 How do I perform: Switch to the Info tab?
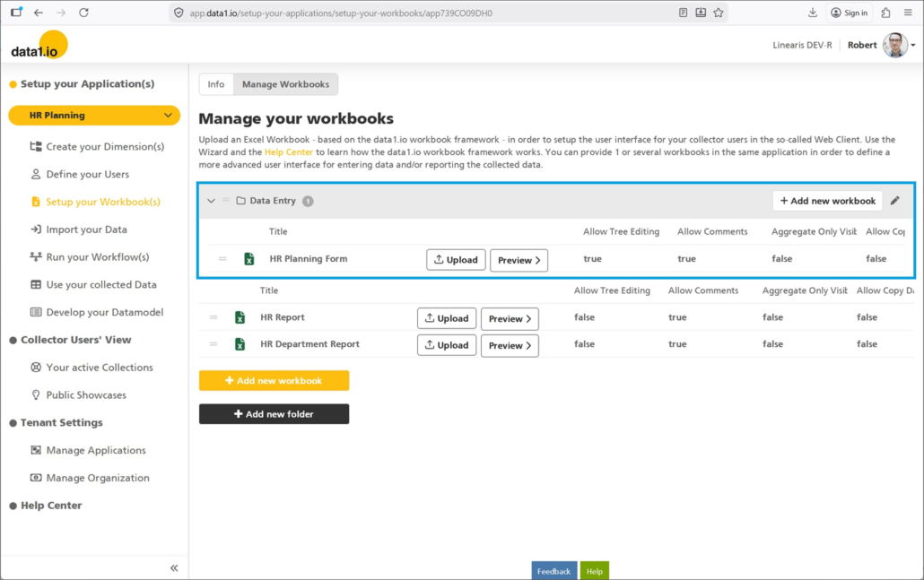pyautogui.click(x=216, y=84)
